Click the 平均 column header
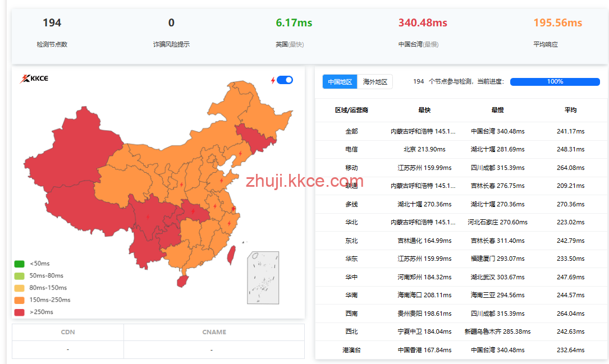Image resolution: width=609 pixels, height=364 pixels. 570,110
